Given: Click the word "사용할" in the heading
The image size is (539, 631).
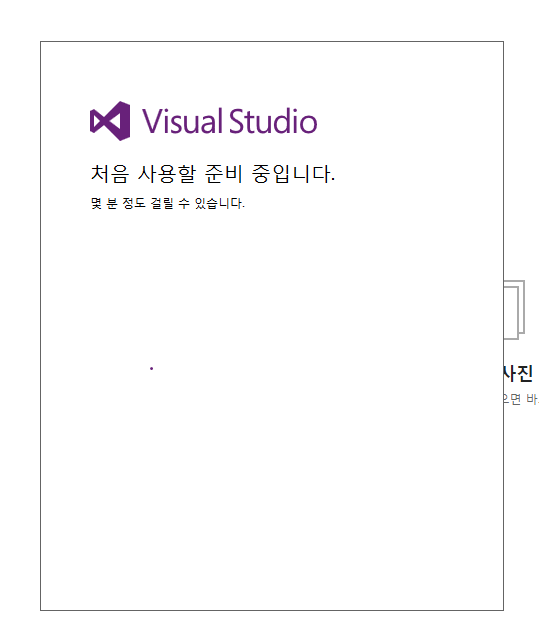Looking at the screenshot, I should 167,174.
